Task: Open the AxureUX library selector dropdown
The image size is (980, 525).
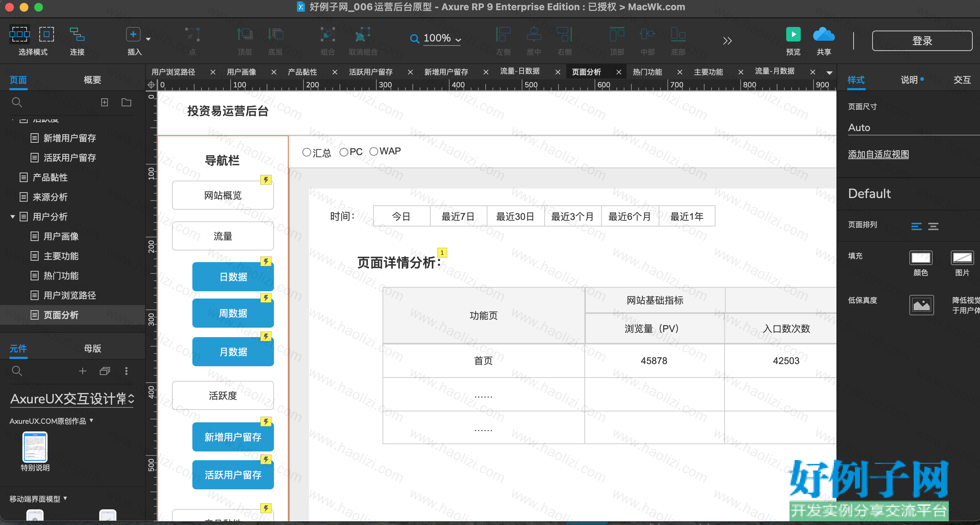Action: pos(72,399)
